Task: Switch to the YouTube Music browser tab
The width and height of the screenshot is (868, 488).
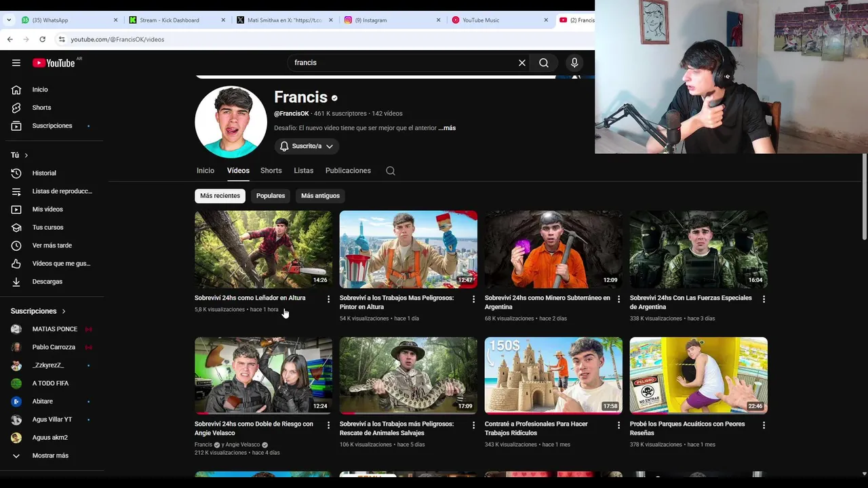Action: [497, 20]
